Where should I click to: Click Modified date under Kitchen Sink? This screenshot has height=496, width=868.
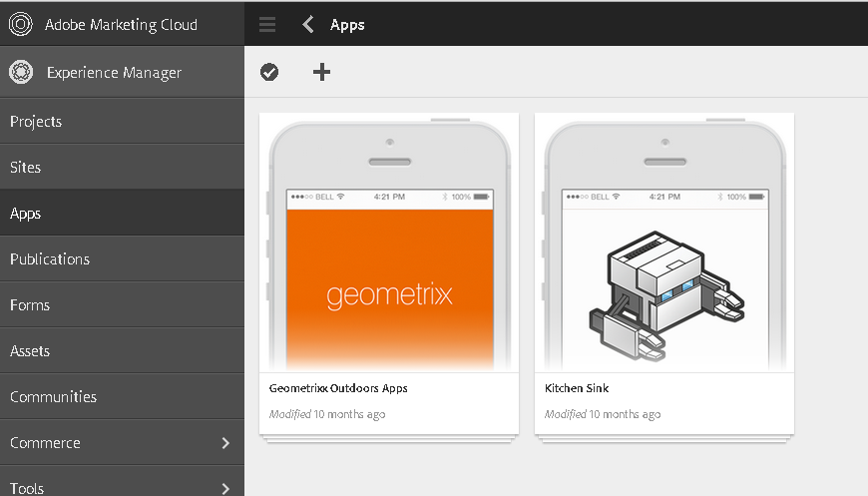tap(603, 414)
